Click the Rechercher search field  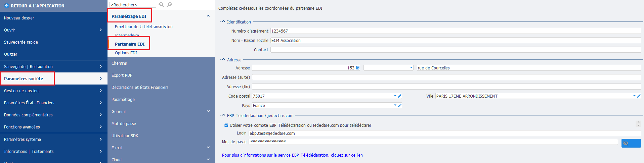pyautogui.click(x=133, y=5)
